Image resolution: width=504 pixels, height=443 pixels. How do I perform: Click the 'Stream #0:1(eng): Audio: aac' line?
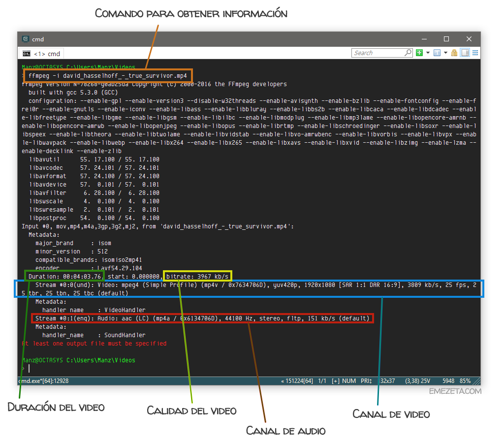pyautogui.click(x=202, y=318)
